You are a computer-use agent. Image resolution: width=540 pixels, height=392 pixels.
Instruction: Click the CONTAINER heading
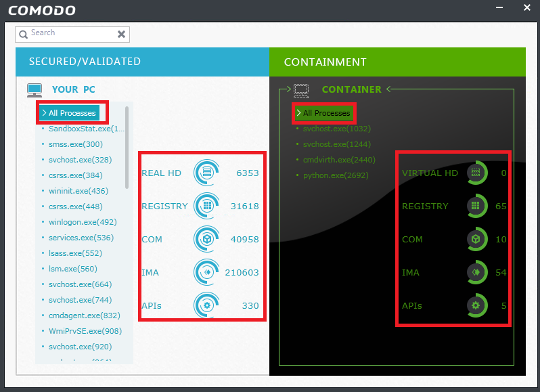pos(352,89)
